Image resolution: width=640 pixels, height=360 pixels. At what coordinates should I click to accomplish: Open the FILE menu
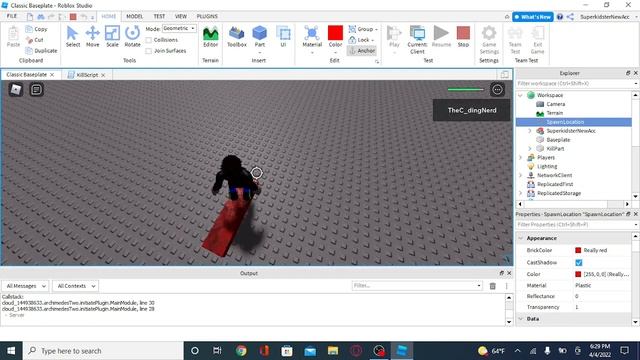point(12,16)
